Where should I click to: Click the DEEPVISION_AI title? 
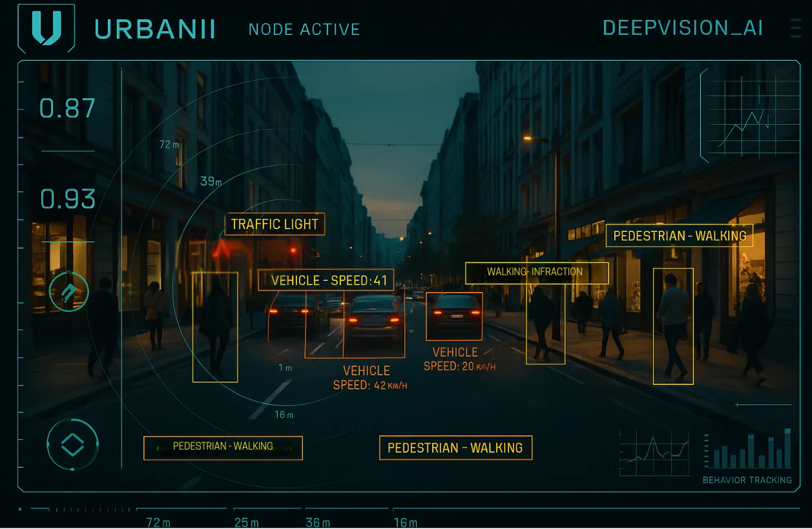tap(683, 28)
